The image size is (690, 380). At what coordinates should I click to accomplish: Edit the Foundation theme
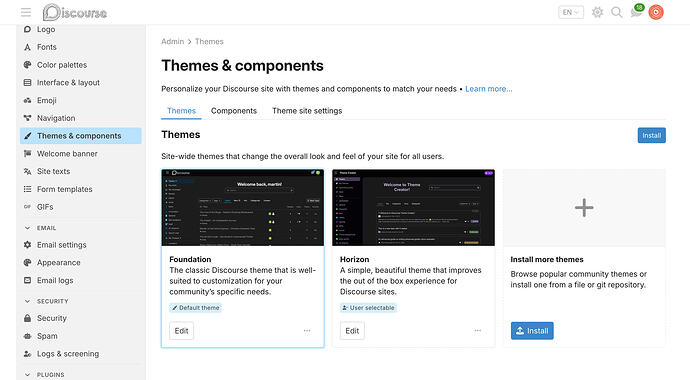click(181, 331)
